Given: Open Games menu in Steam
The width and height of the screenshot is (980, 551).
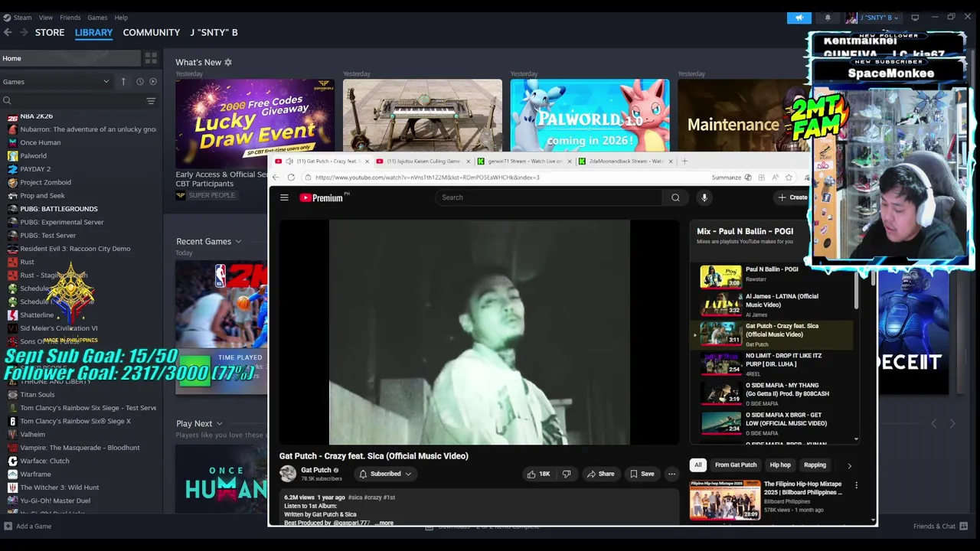Looking at the screenshot, I should coord(97,18).
